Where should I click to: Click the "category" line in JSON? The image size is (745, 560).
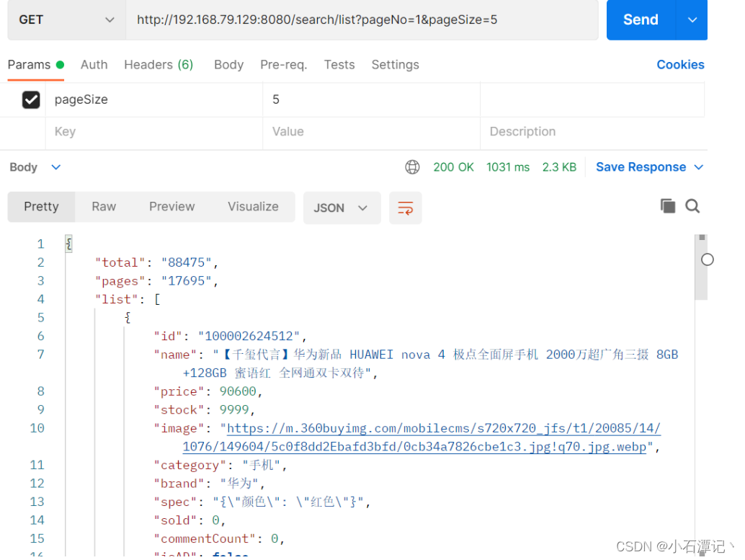220,465
